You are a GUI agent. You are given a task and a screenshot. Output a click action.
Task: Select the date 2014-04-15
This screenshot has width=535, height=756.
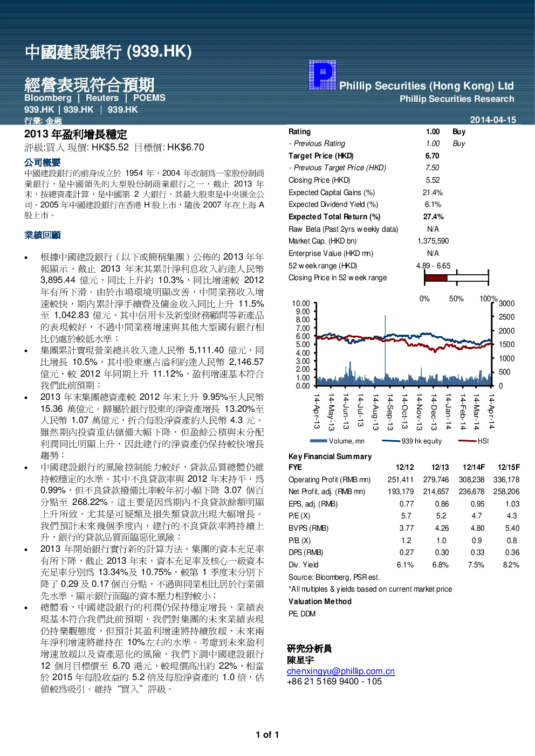point(493,120)
